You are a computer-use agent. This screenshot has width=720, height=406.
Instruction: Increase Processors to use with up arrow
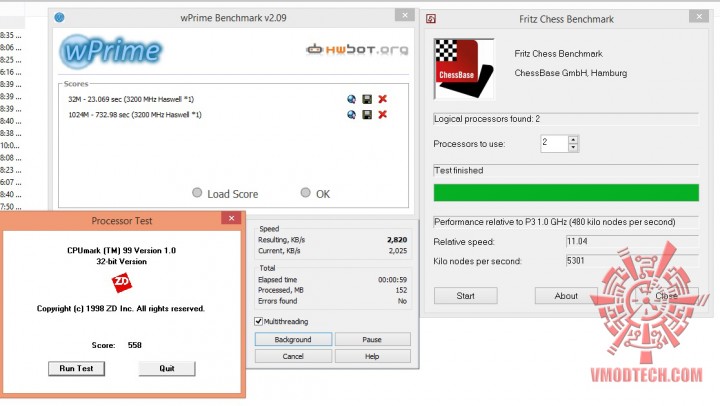pos(573,140)
